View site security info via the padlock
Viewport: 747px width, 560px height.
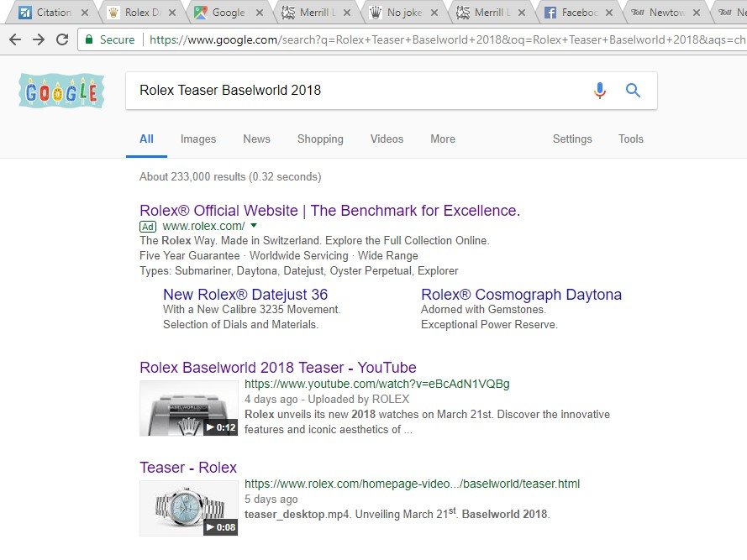click(89, 39)
